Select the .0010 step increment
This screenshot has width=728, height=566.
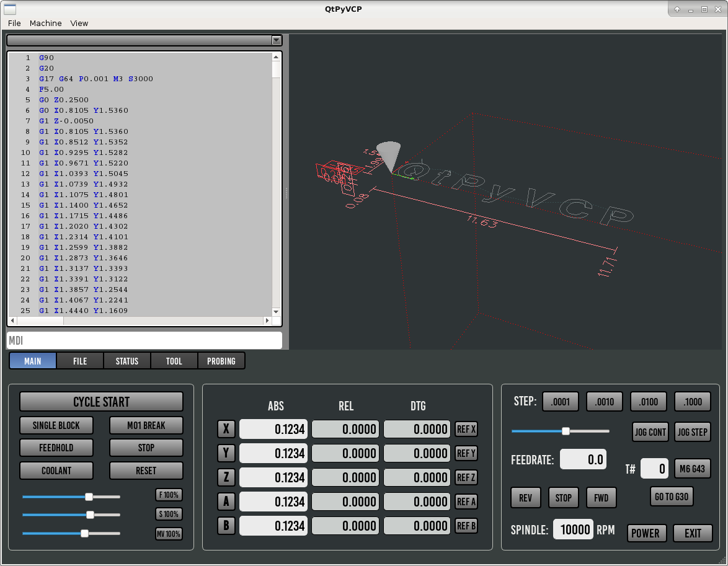coord(605,402)
